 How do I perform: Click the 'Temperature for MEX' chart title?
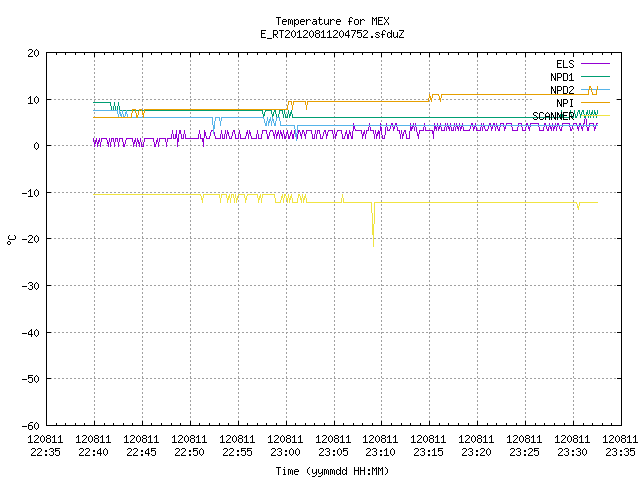[x=332, y=21]
